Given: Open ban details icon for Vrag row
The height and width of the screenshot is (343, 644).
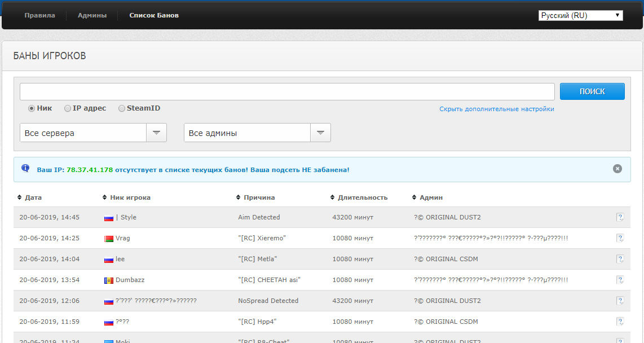Looking at the screenshot, I should [620, 238].
